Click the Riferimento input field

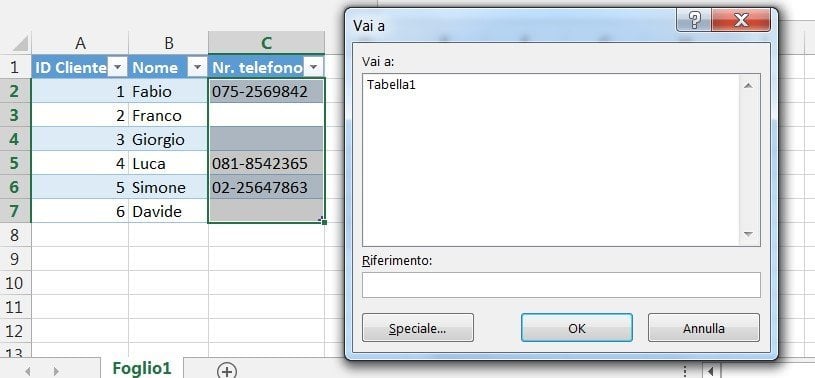(561, 285)
